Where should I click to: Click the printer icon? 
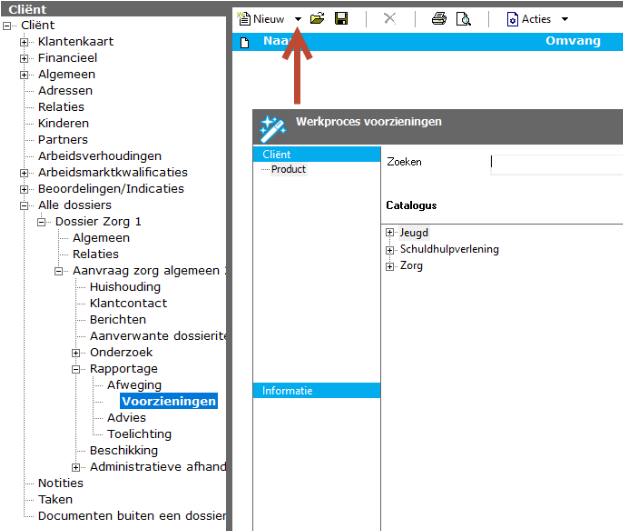[439, 19]
